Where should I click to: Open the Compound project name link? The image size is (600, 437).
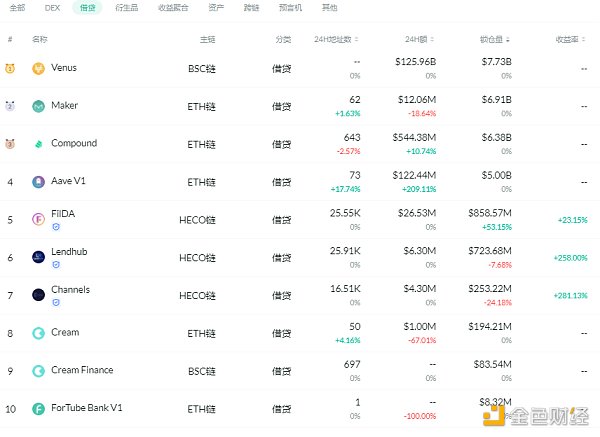[74, 143]
